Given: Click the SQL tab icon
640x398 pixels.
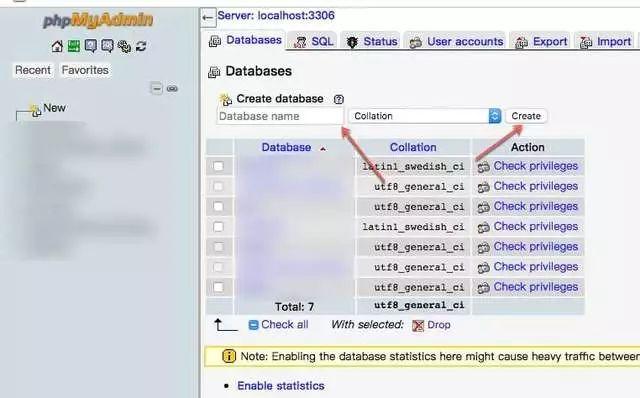Looking at the screenshot, I should (x=300, y=42).
